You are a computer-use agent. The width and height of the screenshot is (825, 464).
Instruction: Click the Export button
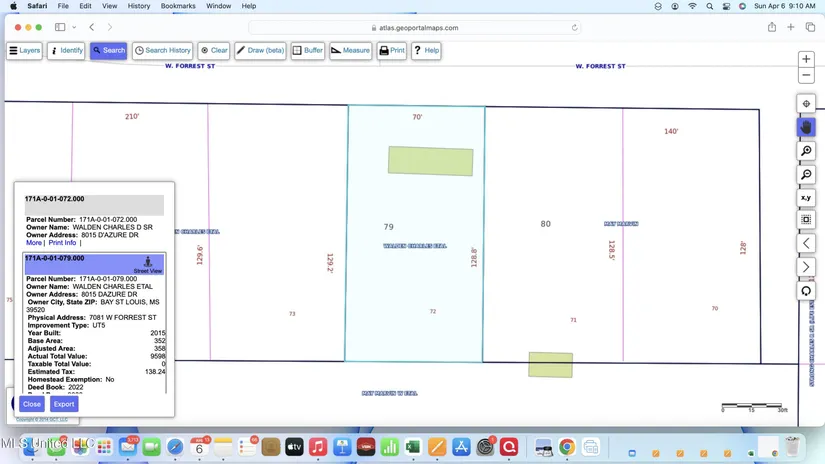pyautogui.click(x=64, y=404)
